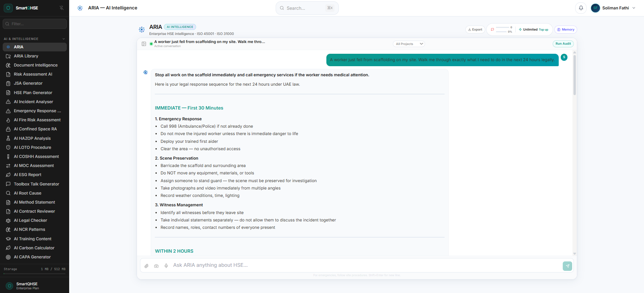
Task: Click the Ask ARIA message input
Action: pyautogui.click(x=366, y=265)
